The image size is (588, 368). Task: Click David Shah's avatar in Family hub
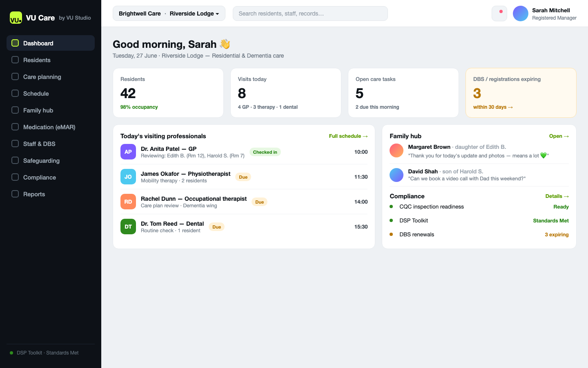(396, 175)
